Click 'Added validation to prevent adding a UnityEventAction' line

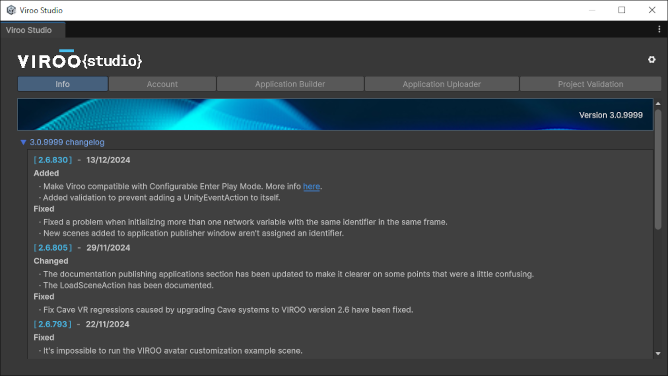pos(159,198)
